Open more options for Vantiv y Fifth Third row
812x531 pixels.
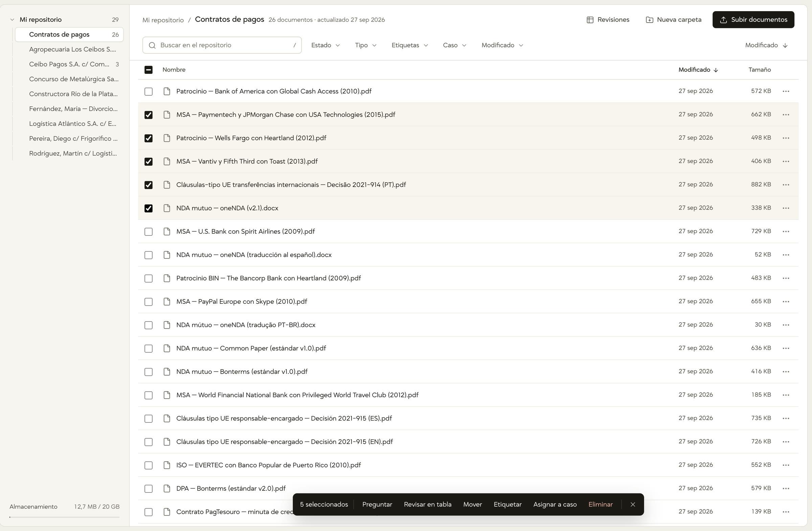coord(786,161)
